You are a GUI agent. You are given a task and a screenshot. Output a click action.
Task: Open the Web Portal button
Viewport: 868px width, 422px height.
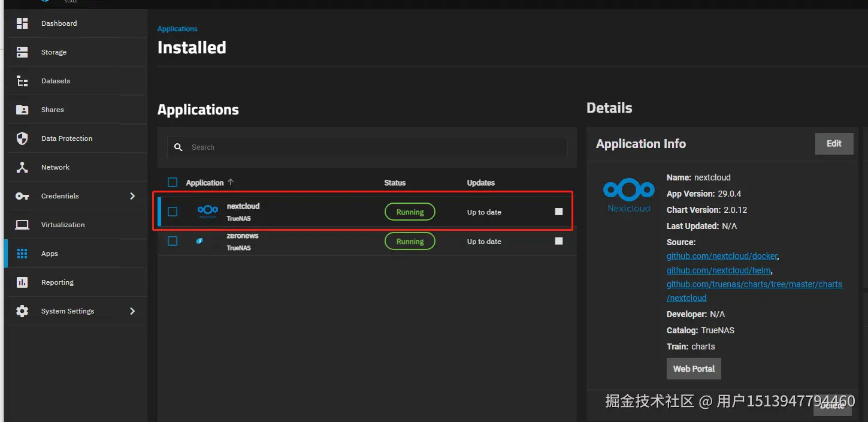pos(694,369)
